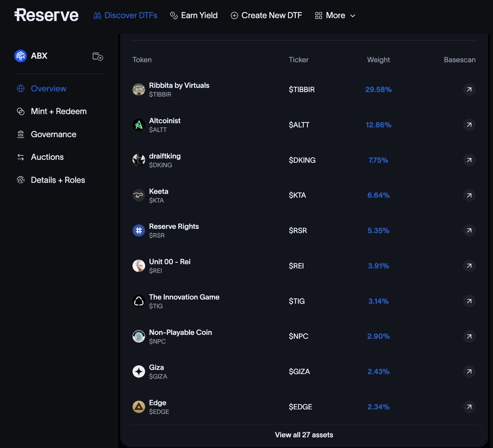Open Basescan link for Edge
This screenshot has height=448, width=493.
[x=469, y=407]
